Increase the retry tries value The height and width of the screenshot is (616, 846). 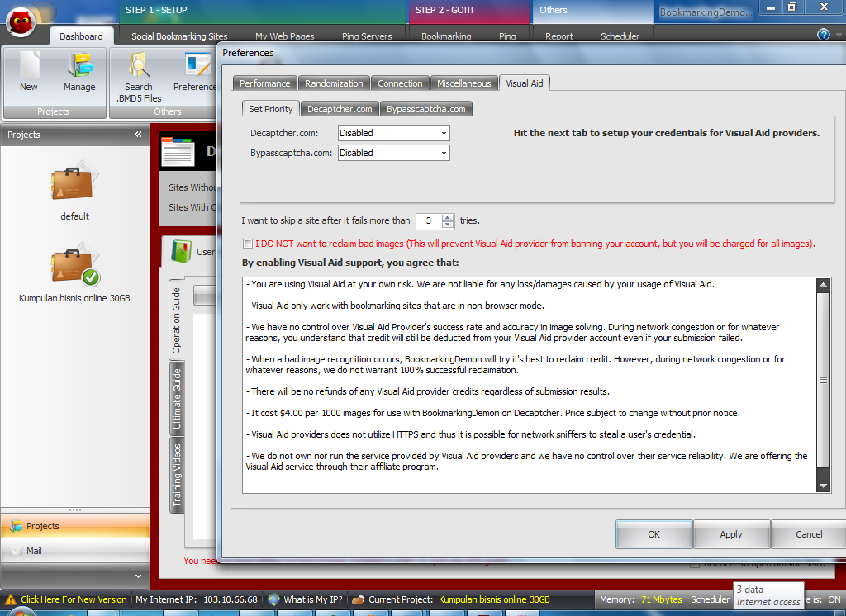(447, 217)
